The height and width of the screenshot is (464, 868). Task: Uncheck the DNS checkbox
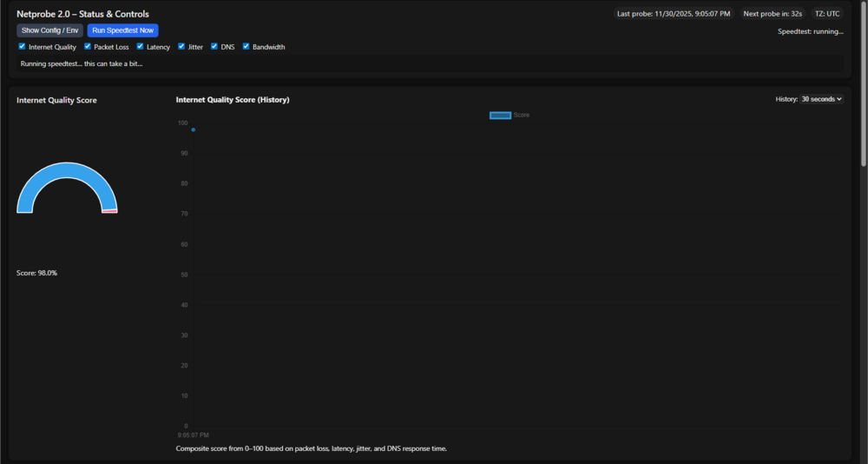(x=214, y=47)
